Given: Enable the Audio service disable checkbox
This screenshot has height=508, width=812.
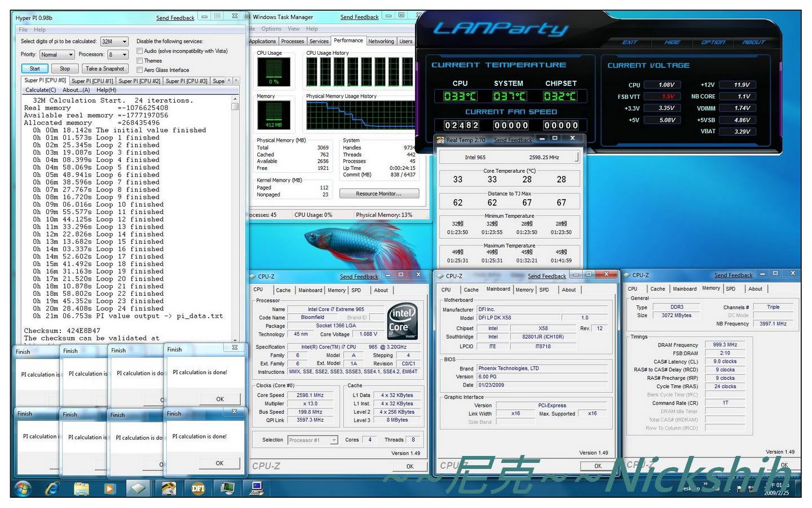Looking at the screenshot, I should (x=140, y=51).
